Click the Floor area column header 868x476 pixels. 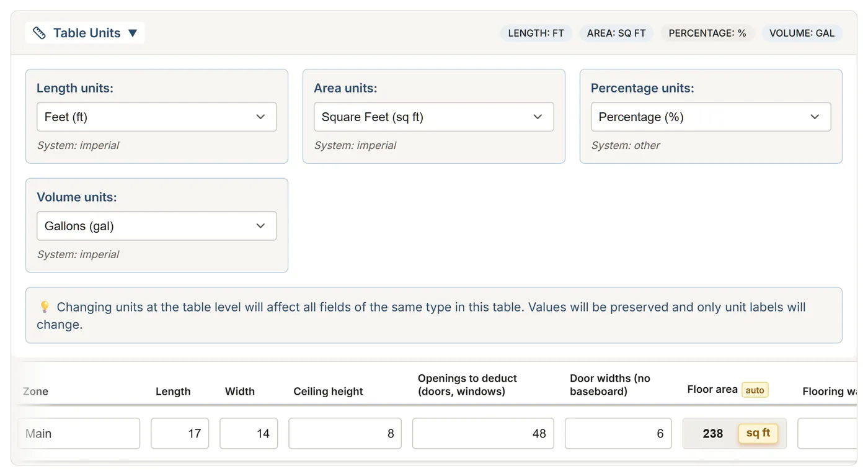click(x=712, y=390)
